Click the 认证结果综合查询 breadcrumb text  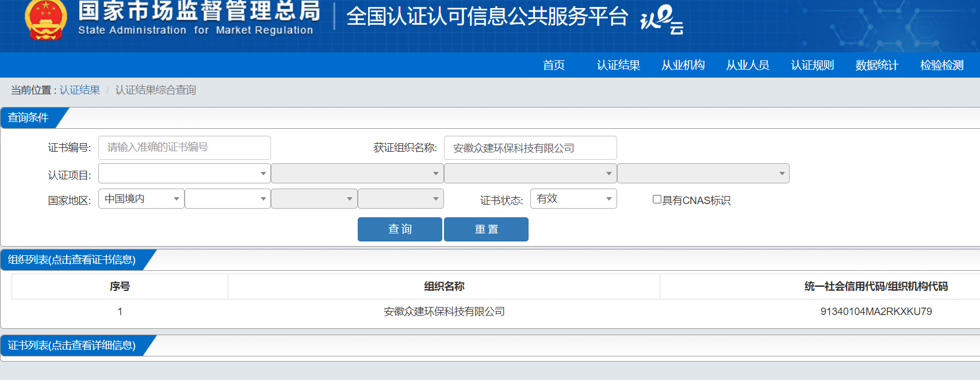(156, 90)
